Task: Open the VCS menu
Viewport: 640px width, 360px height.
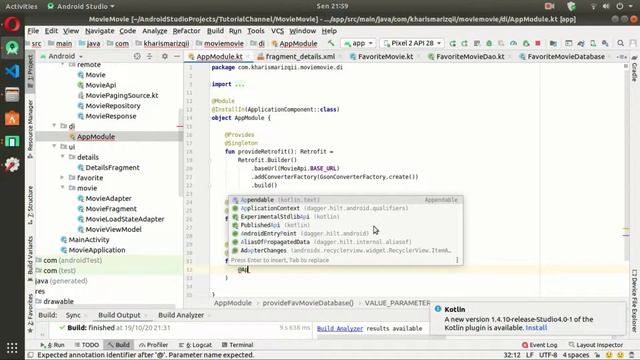Action: pyautogui.click(x=278, y=31)
